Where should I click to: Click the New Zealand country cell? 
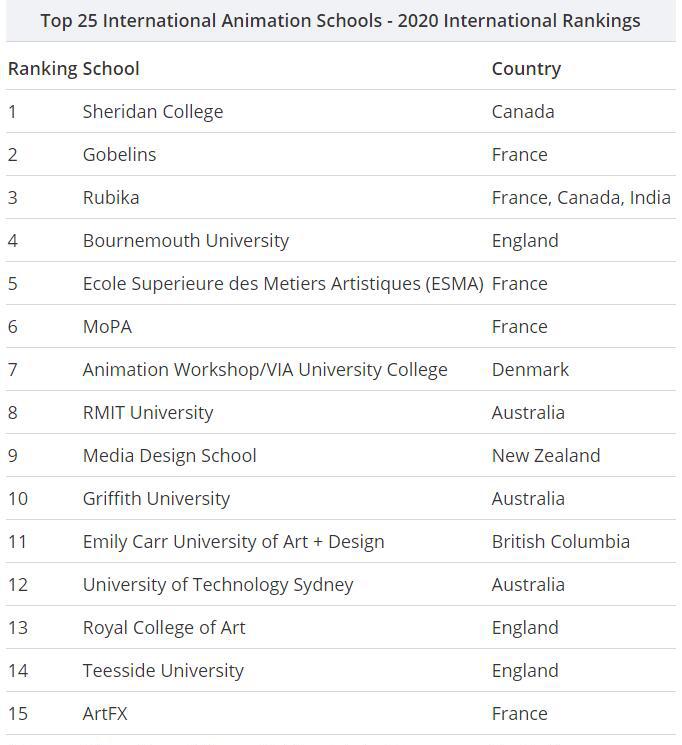[x=546, y=456]
